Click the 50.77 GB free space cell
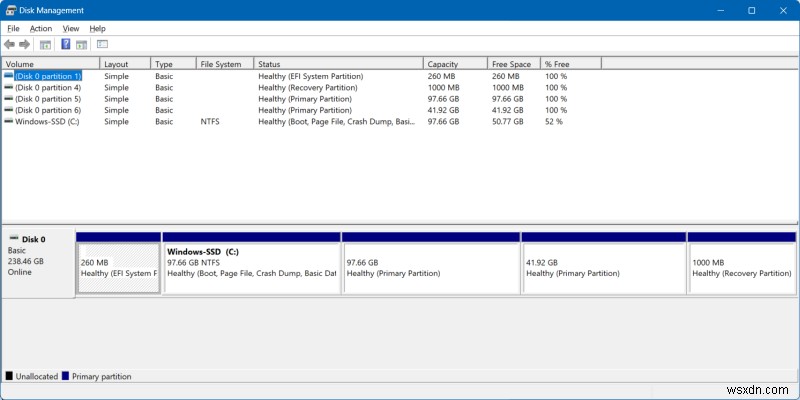This screenshot has height=400, width=800. [x=508, y=121]
